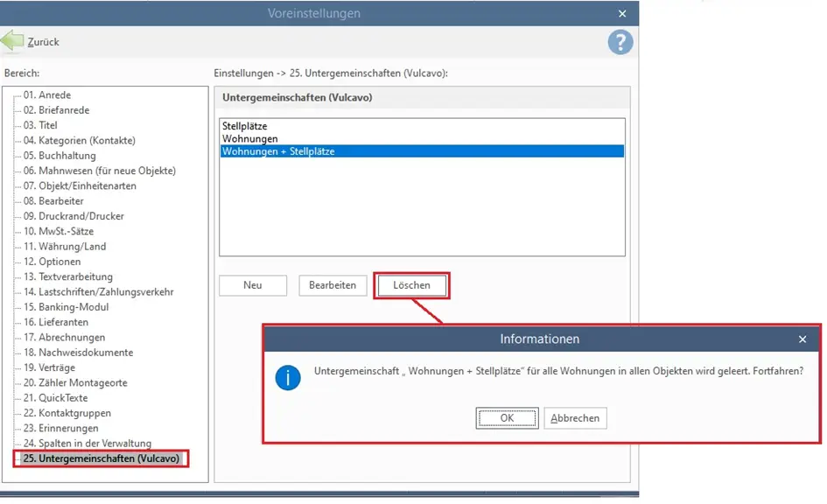Click the Löschen button
Screen dimensions: 827x504
click(411, 285)
